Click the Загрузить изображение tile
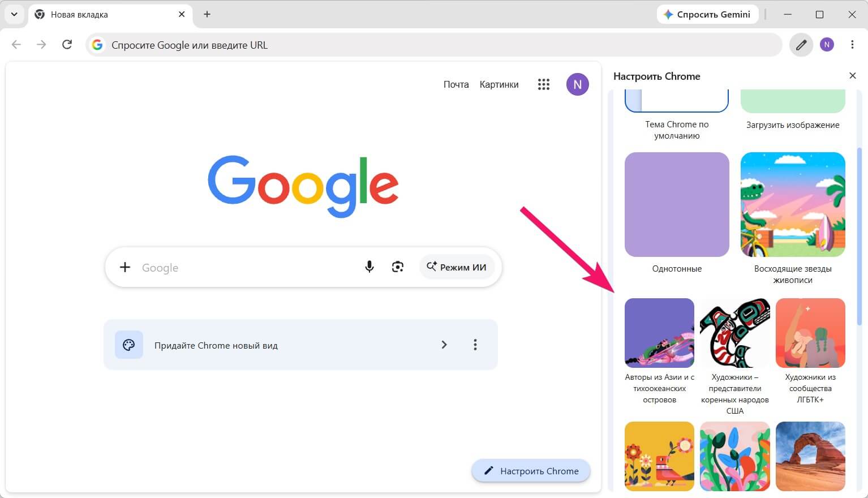Image resolution: width=868 pixels, height=498 pixels. coord(793,101)
